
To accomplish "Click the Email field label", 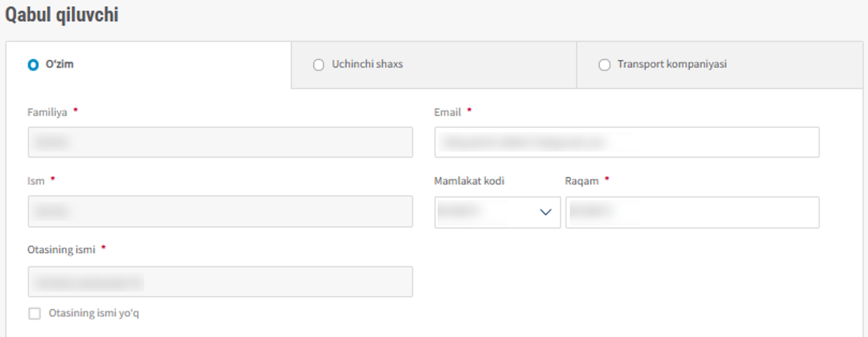I will (447, 112).
